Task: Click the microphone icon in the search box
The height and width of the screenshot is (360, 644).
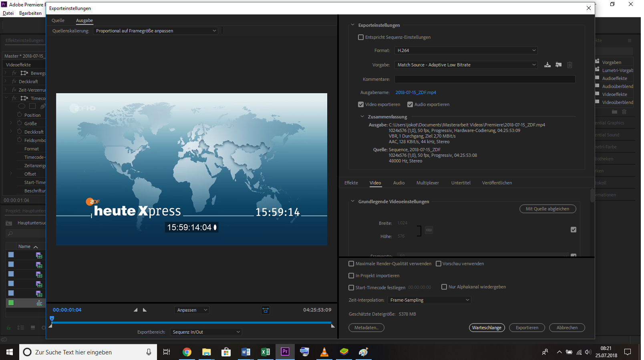Action: (x=149, y=352)
